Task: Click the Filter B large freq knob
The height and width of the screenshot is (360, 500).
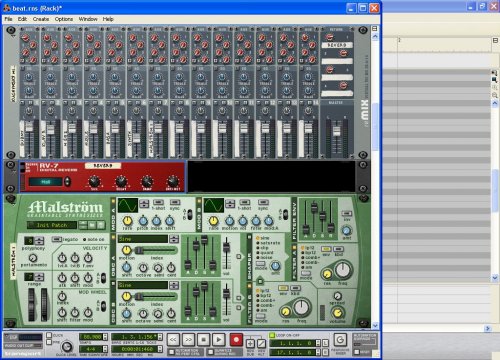Action: [301, 307]
